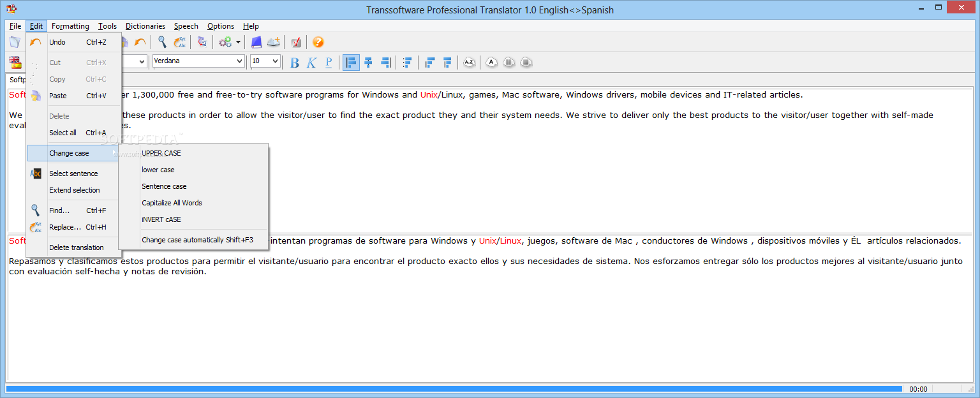This screenshot has height=398, width=980.
Task: Select iNVERT cASE in the submenu
Action: click(193, 219)
